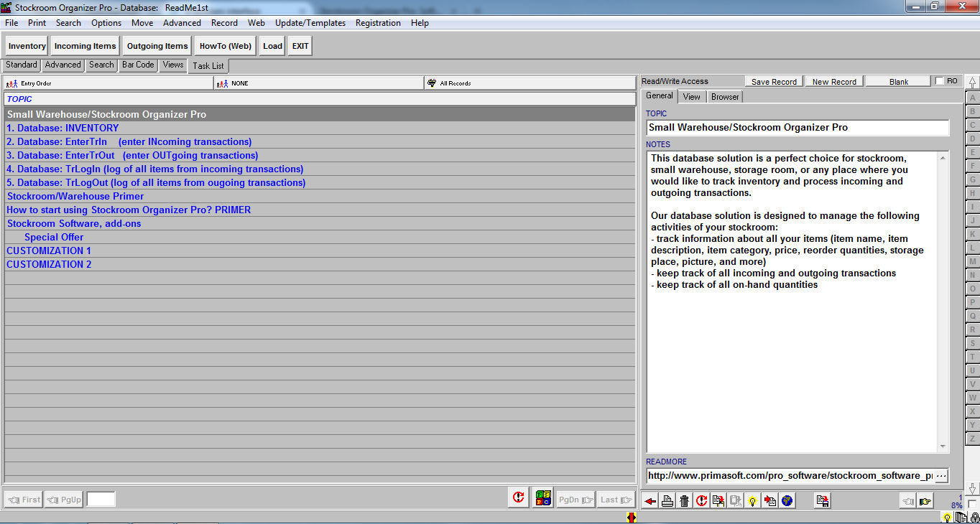The width and height of the screenshot is (980, 524).
Task: Click the printer icon in record toolbar
Action: pos(667,501)
